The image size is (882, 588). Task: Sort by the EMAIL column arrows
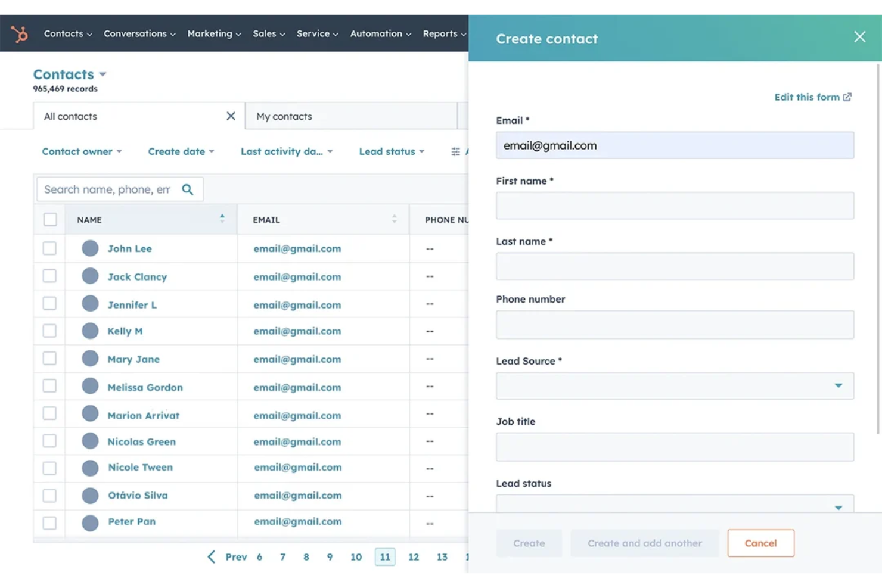[x=394, y=219]
